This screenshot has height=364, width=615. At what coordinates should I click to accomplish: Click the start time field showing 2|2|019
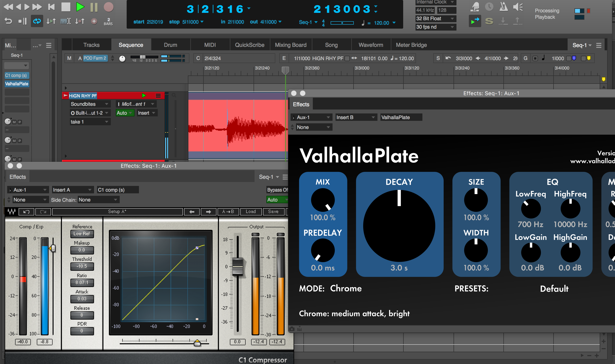(x=155, y=22)
